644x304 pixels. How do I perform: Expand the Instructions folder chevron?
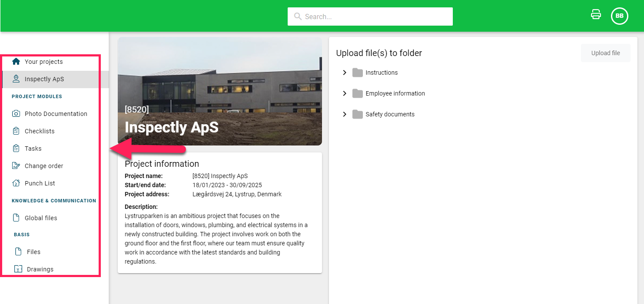(345, 73)
